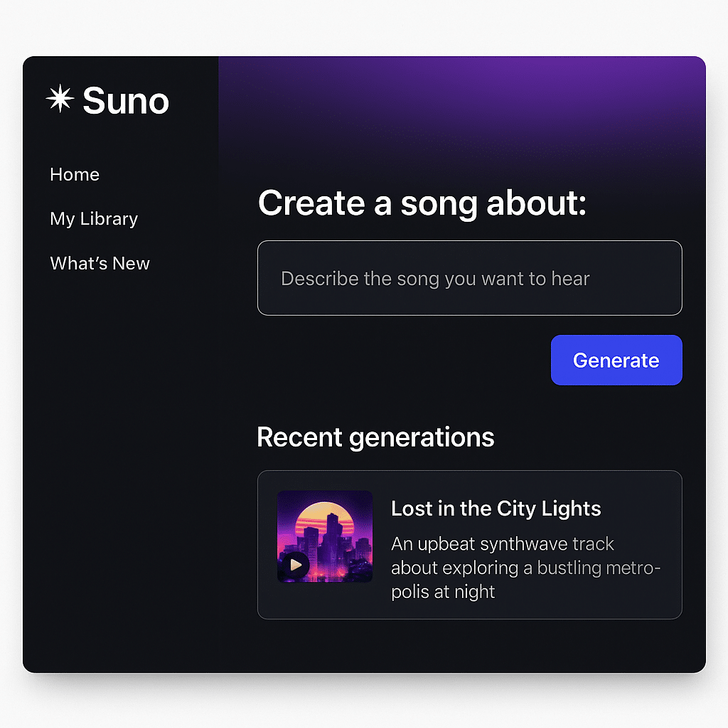Image resolution: width=728 pixels, height=728 pixels.
Task: Open the 'Lost in the City Lights' track thumbnail
Action: (x=325, y=535)
